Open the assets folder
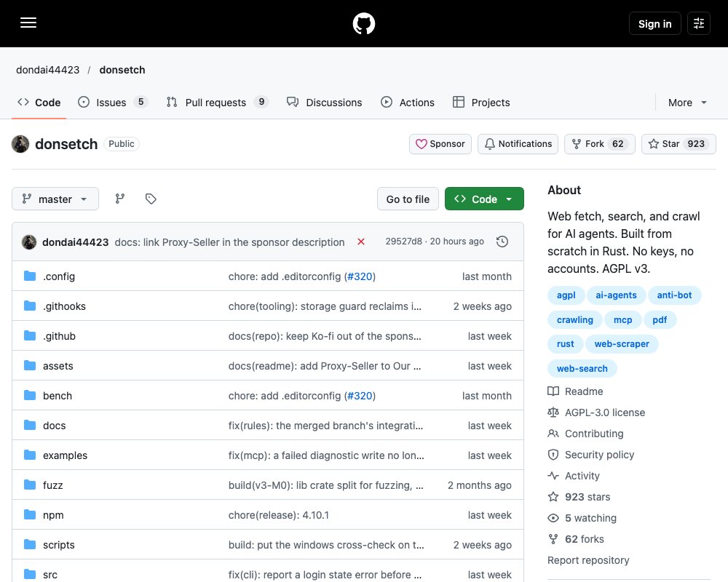This screenshot has height=582, width=728. click(58, 366)
